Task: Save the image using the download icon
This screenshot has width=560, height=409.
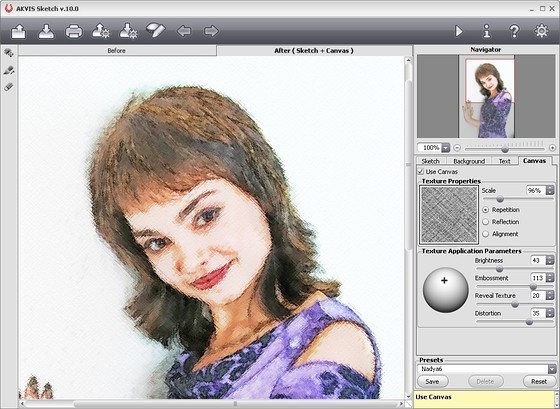Action: coord(46,31)
